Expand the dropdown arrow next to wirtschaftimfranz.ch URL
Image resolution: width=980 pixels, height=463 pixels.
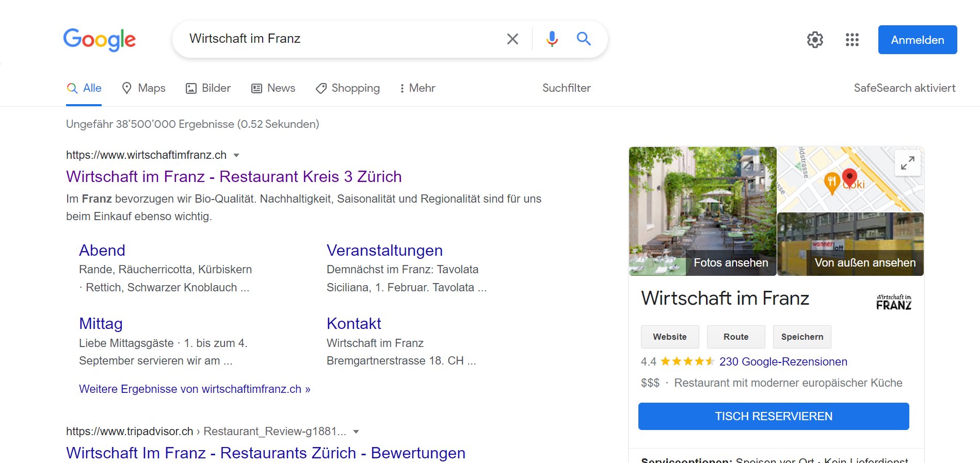(x=236, y=155)
